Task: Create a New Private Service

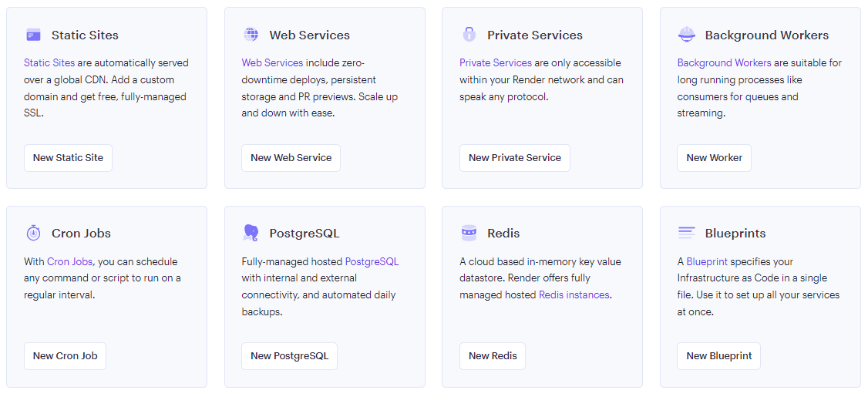Action: (515, 158)
